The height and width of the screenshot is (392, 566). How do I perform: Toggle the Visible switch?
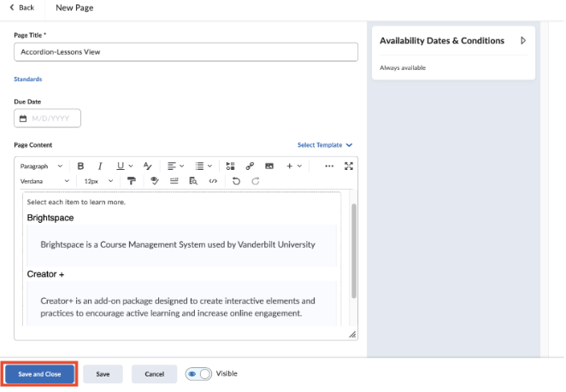coord(198,374)
